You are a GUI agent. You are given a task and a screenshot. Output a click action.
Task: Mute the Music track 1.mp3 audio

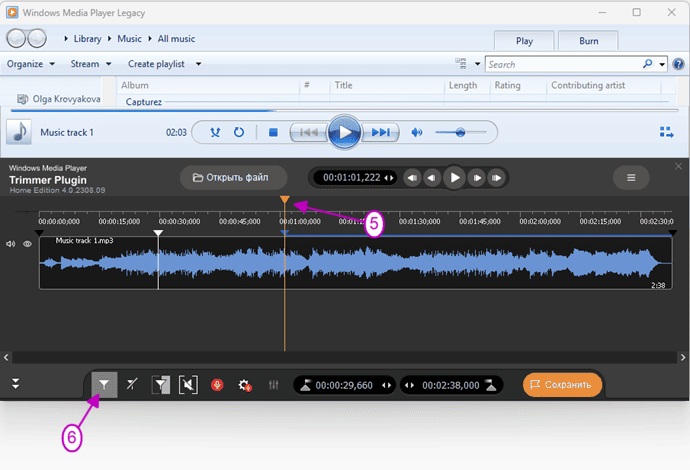pos(11,244)
